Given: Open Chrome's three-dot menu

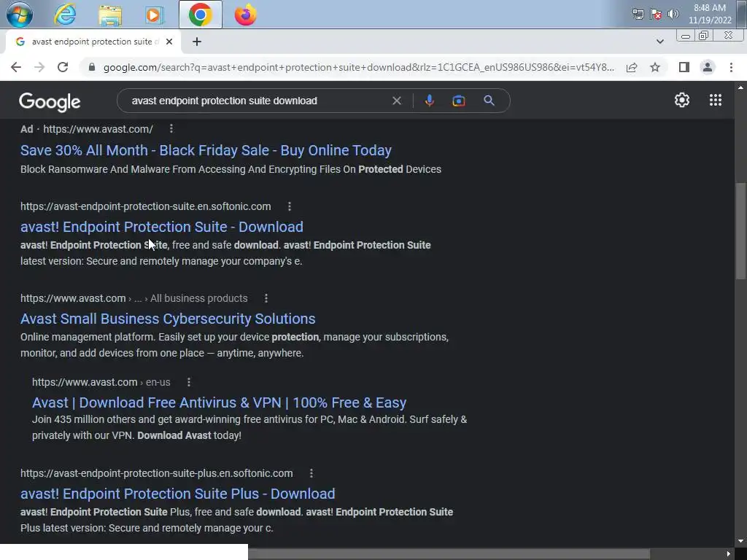Looking at the screenshot, I should coord(731,67).
